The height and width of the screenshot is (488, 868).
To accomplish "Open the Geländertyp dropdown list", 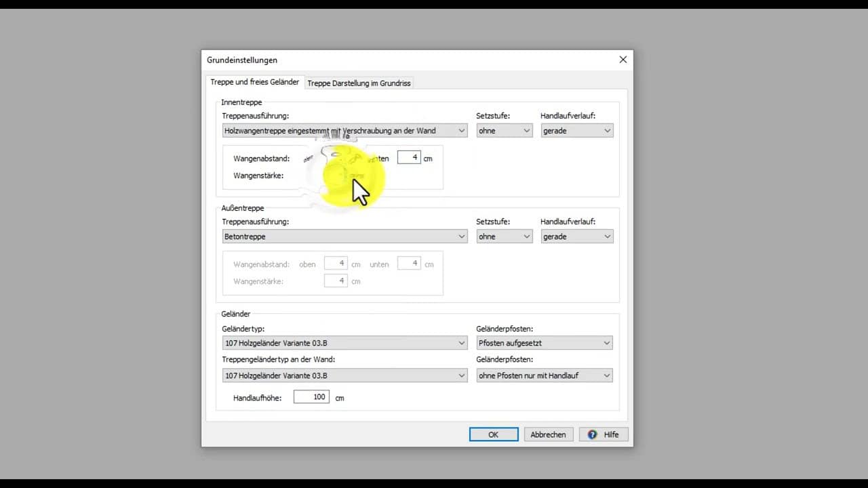I will (344, 344).
